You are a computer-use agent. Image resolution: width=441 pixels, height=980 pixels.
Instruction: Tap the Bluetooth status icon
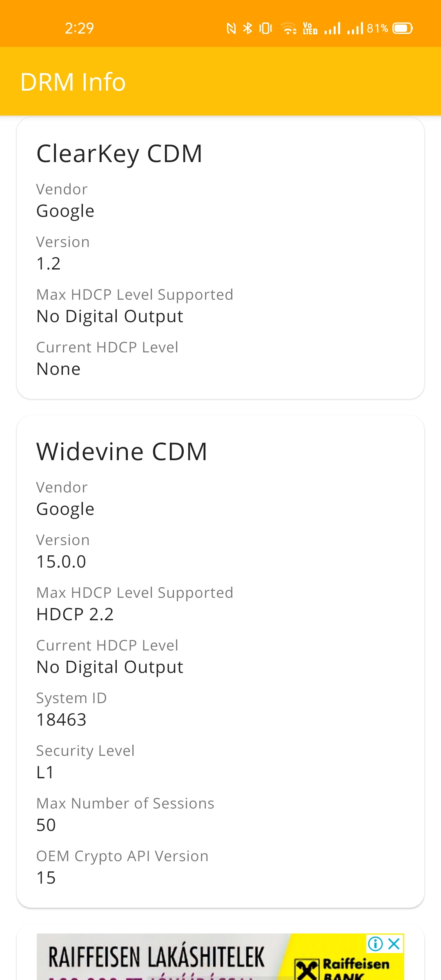247,28
